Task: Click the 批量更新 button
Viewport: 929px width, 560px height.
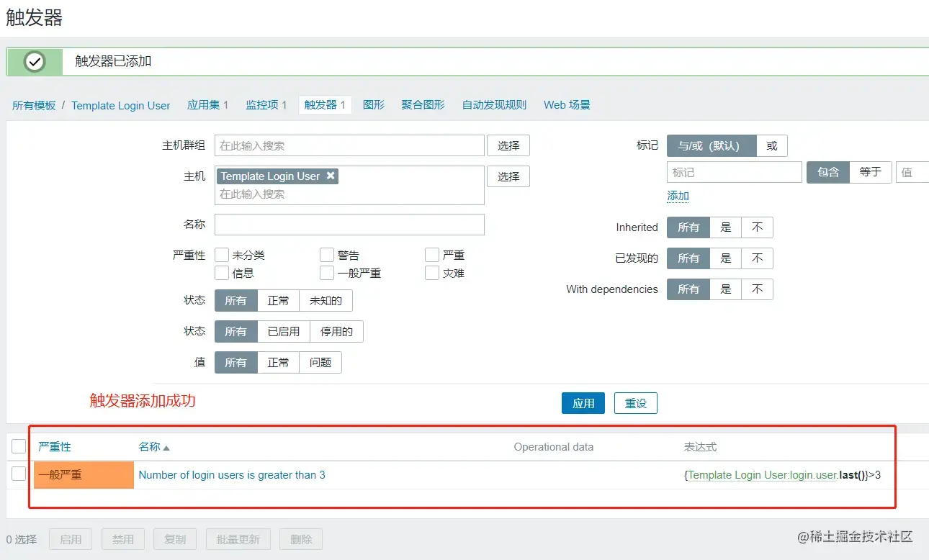Action: click(238, 539)
